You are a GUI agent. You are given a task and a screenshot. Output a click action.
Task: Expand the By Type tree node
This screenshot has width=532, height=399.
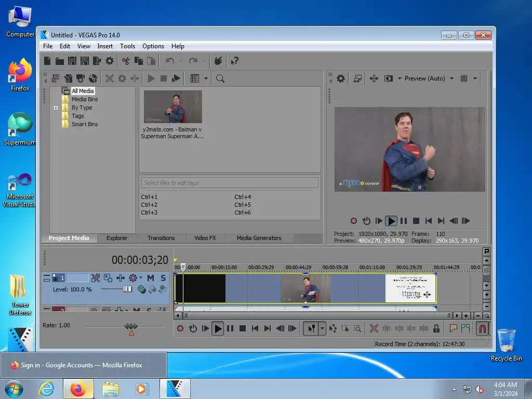point(56,108)
